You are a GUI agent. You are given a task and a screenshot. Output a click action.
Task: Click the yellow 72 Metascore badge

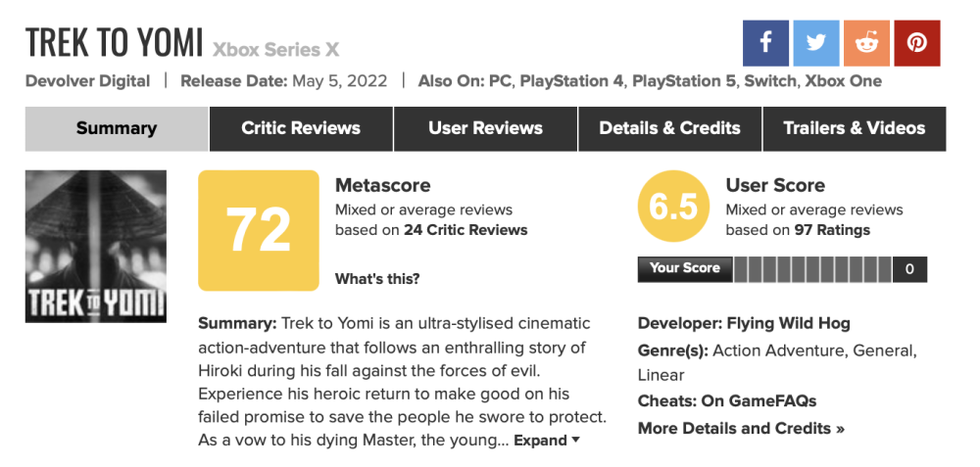[x=259, y=231]
